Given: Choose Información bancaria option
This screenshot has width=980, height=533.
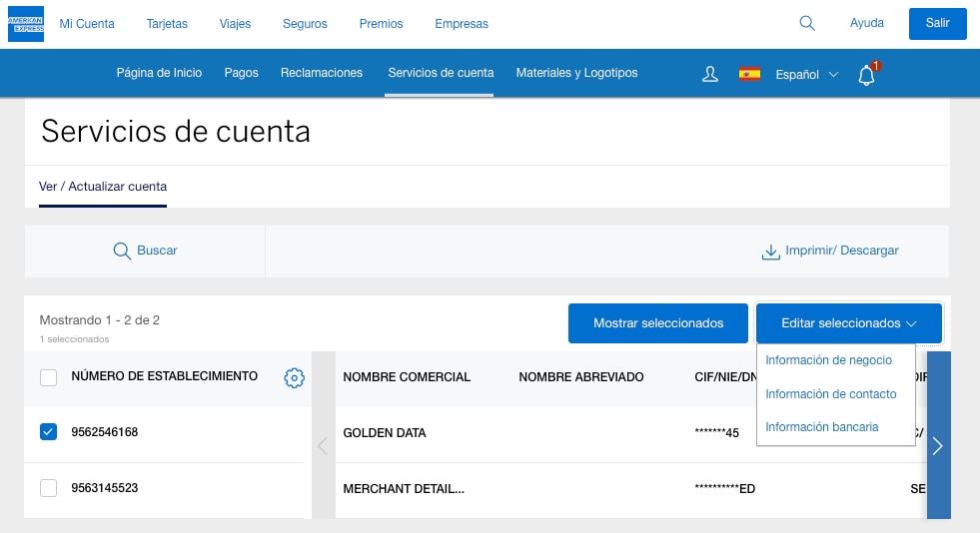Looking at the screenshot, I should coord(821,427).
